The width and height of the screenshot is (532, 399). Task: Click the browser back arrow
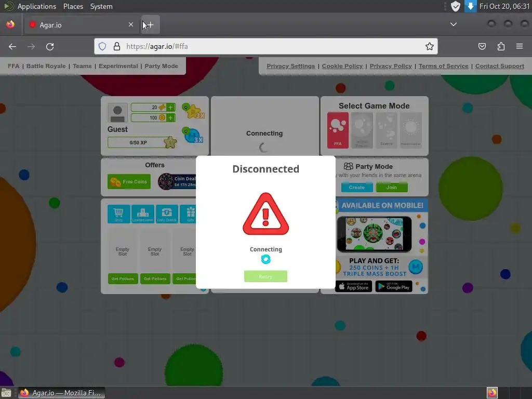point(12,46)
